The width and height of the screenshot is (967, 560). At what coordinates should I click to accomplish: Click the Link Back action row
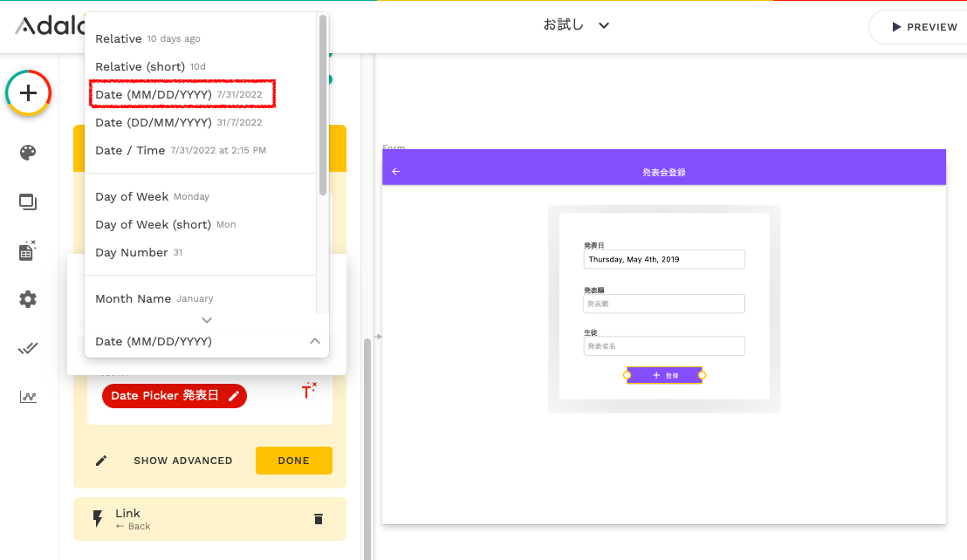[x=209, y=519]
